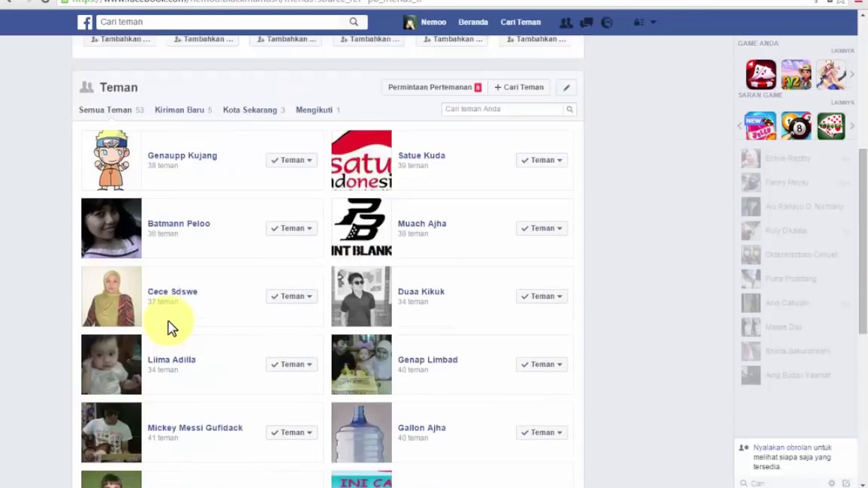
Task: Open Teman dropdown for Satue Kuda
Action: click(x=542, y=160)
